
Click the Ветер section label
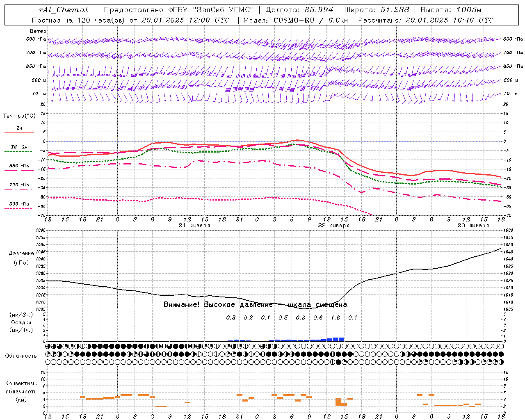tap(38, 31)
